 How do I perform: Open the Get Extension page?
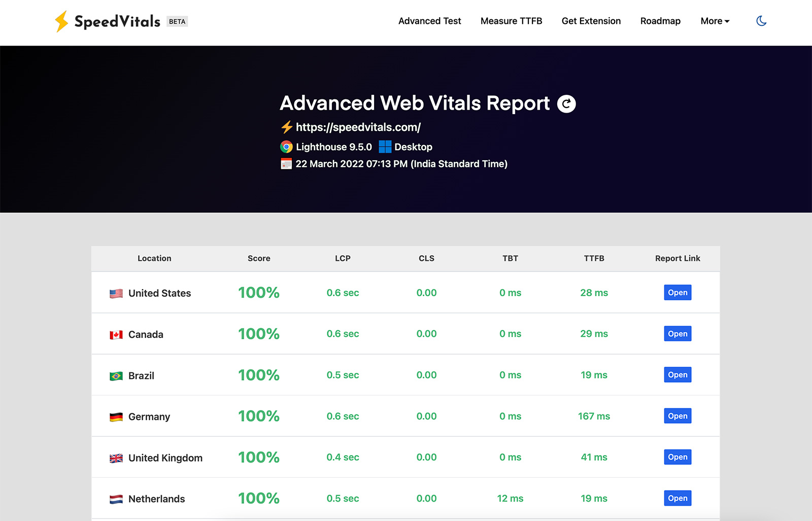point(591,21)
